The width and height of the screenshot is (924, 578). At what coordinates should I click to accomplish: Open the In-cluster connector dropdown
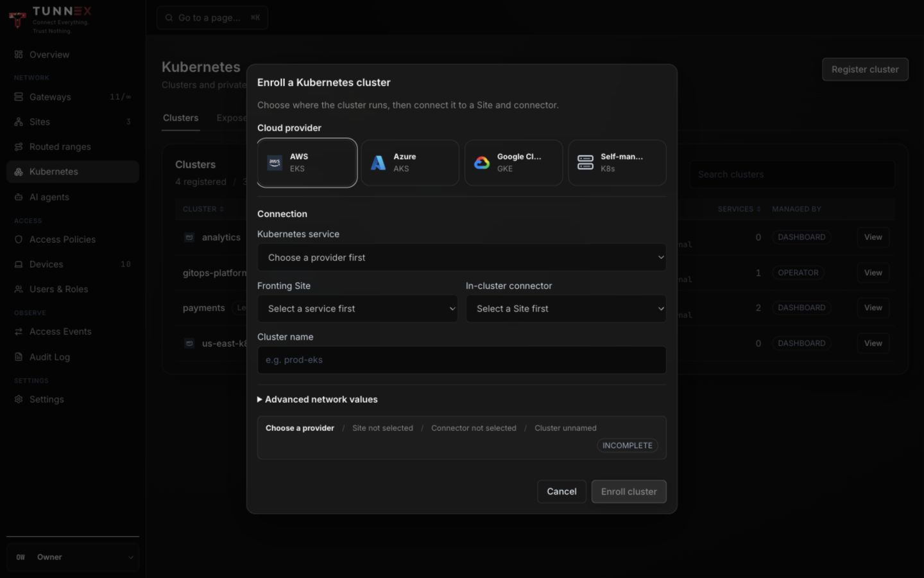pos(566,309)
